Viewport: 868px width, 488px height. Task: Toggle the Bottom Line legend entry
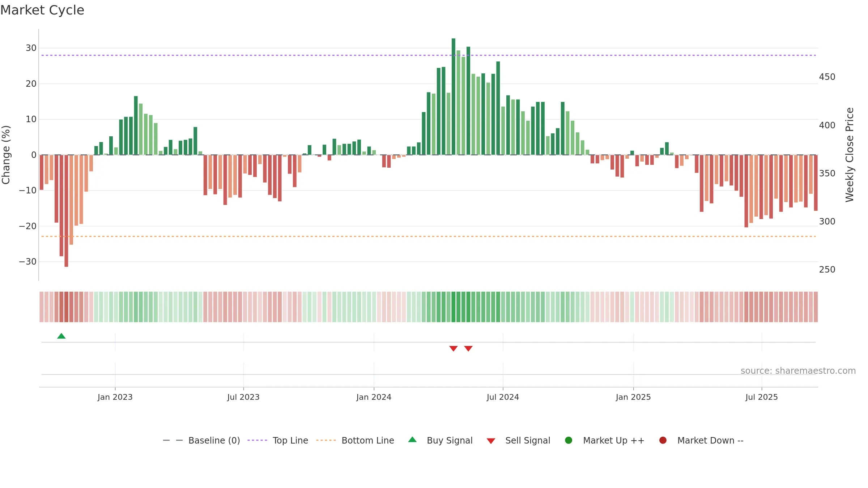[x=355, y=440]
